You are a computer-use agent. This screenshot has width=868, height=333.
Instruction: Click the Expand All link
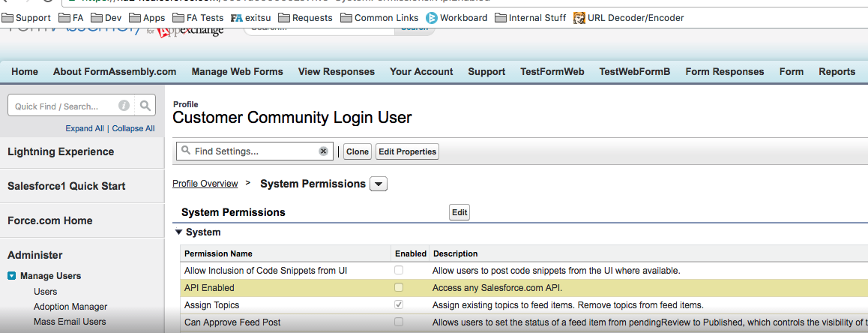coord(85,128)
